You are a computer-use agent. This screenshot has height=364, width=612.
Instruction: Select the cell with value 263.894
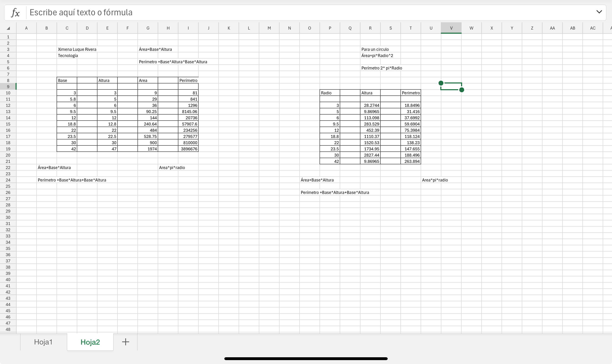pyautogui.click(x=411, y=161)
